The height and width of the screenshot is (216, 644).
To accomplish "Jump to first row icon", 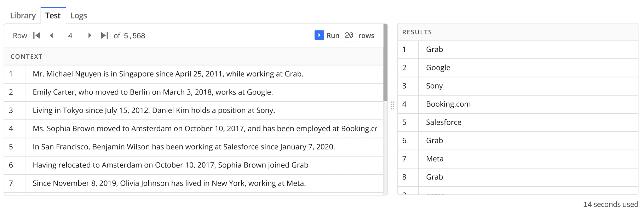I will 37,35.
